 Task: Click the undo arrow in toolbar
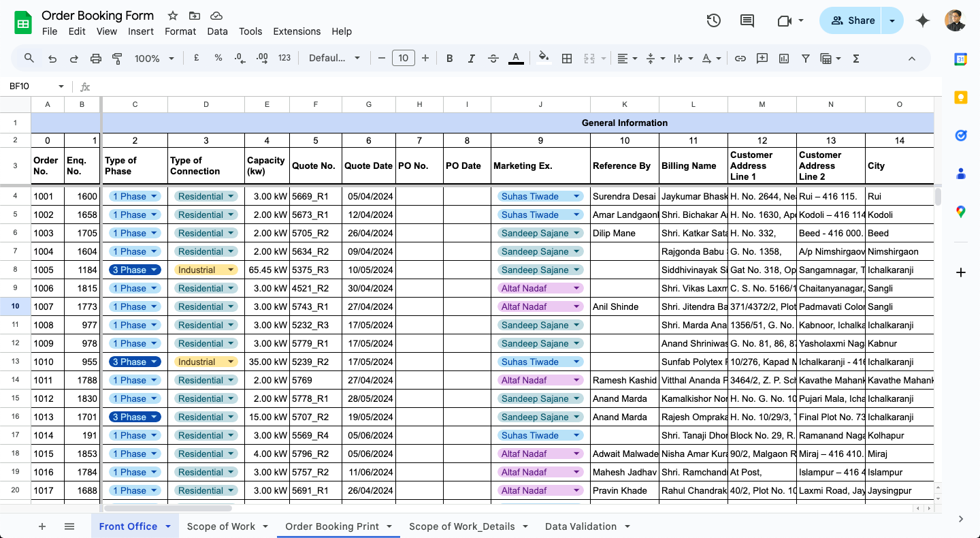click(52, 59)
